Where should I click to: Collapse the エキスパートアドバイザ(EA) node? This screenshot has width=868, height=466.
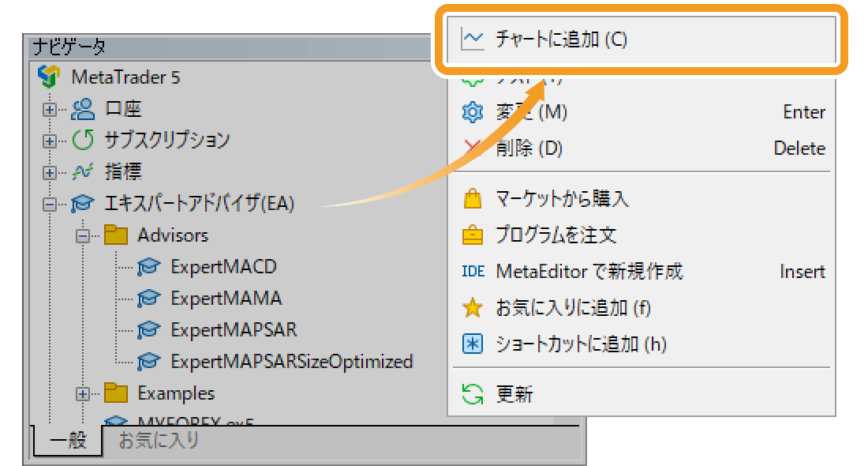click(x=49, y=205)
